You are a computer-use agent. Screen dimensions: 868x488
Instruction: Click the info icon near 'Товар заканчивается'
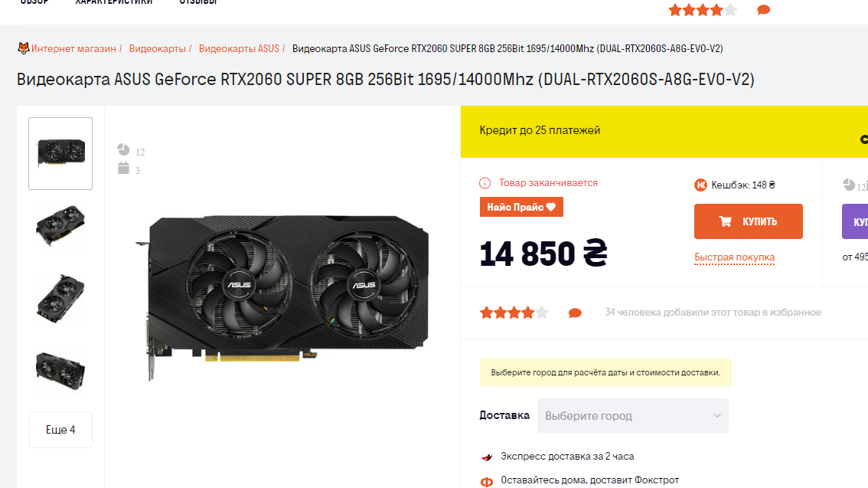(x=485, y=183)
